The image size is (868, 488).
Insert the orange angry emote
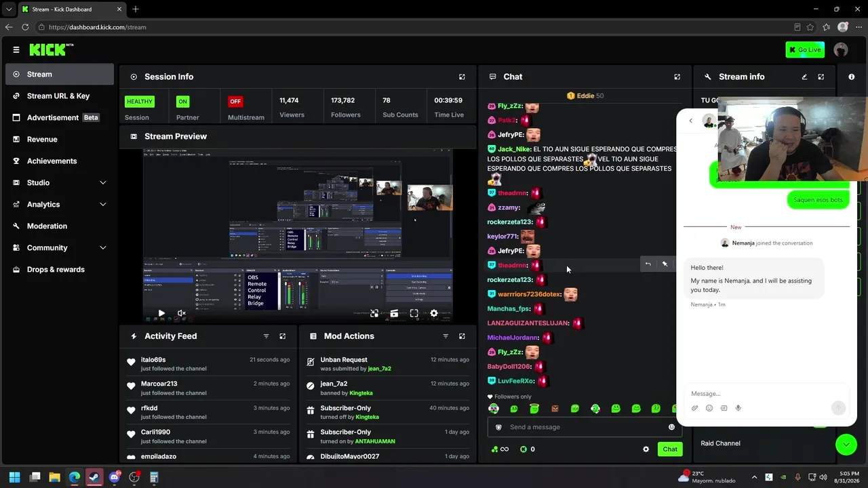click(555, 409)
